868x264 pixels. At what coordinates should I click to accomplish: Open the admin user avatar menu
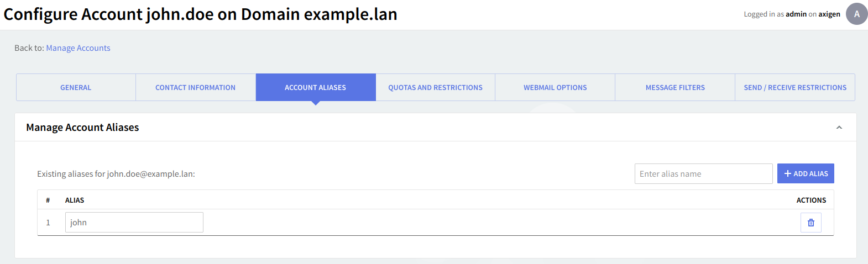856,14
